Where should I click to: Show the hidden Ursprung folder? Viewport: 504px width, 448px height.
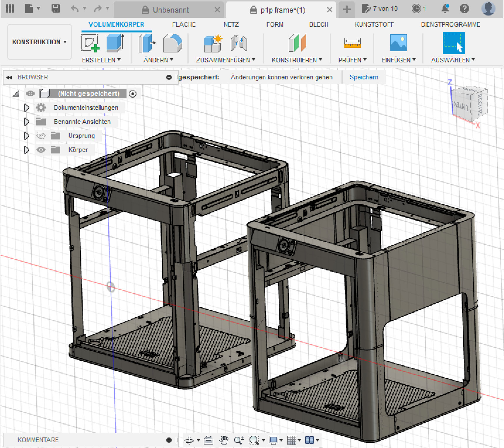[41, 136]
